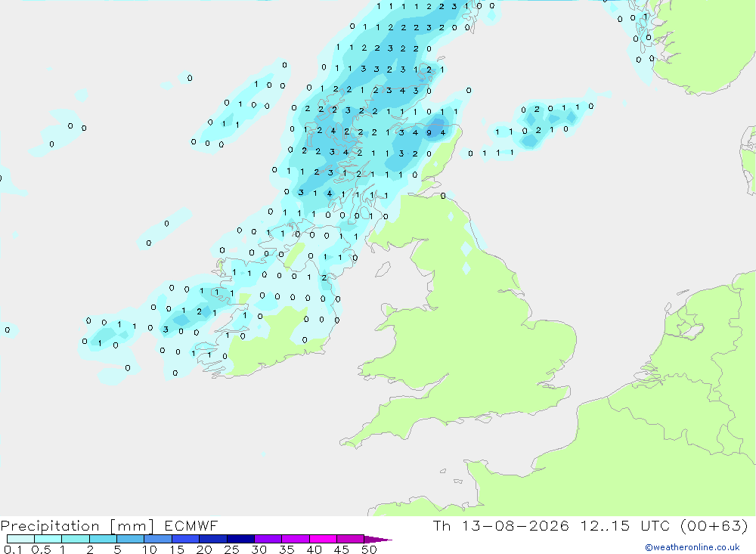Click the "ECMWF" model label
Screen dimensions: 756x554
point(191,525)
